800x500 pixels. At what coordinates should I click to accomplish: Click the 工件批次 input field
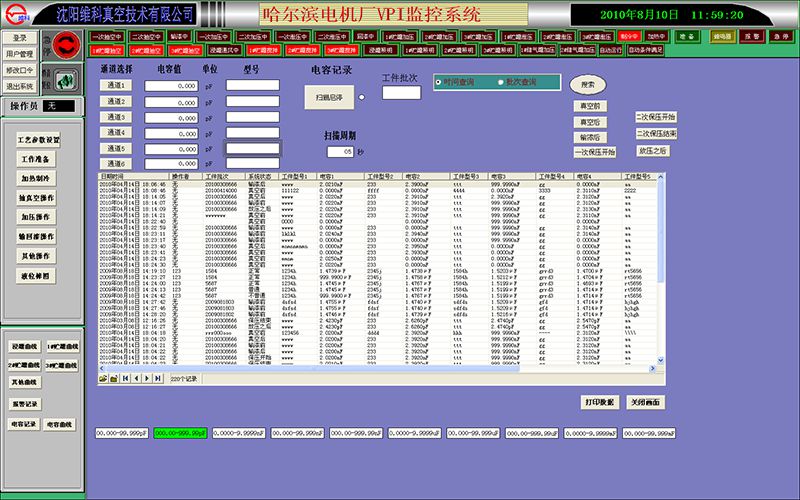pyautogui.click(x=401, y=93)
